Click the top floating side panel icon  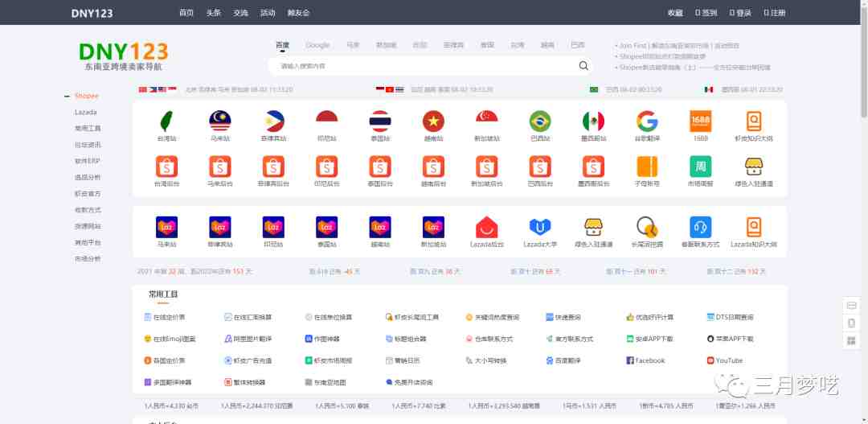[851, 306]
